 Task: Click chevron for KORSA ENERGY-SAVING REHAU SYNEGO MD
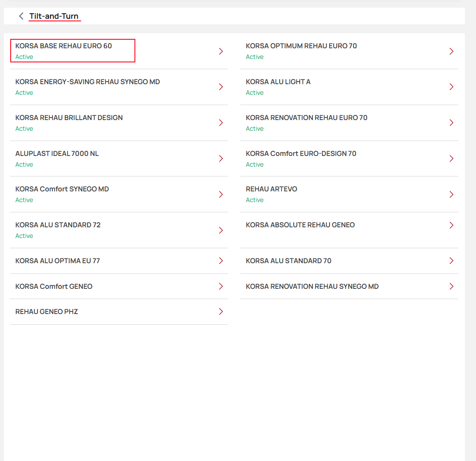pyautogui.click(x=221, y=87)
